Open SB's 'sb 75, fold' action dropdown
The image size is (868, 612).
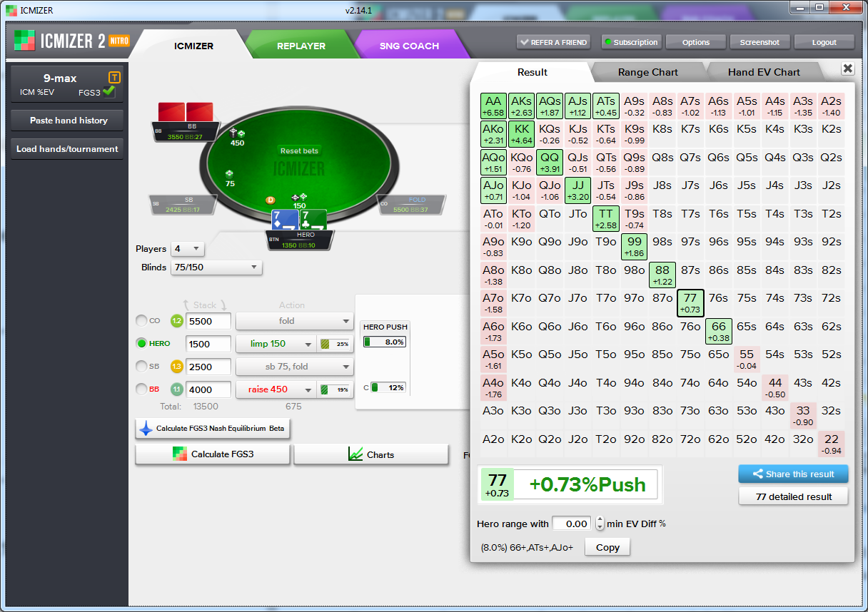(x=295, y=367)
